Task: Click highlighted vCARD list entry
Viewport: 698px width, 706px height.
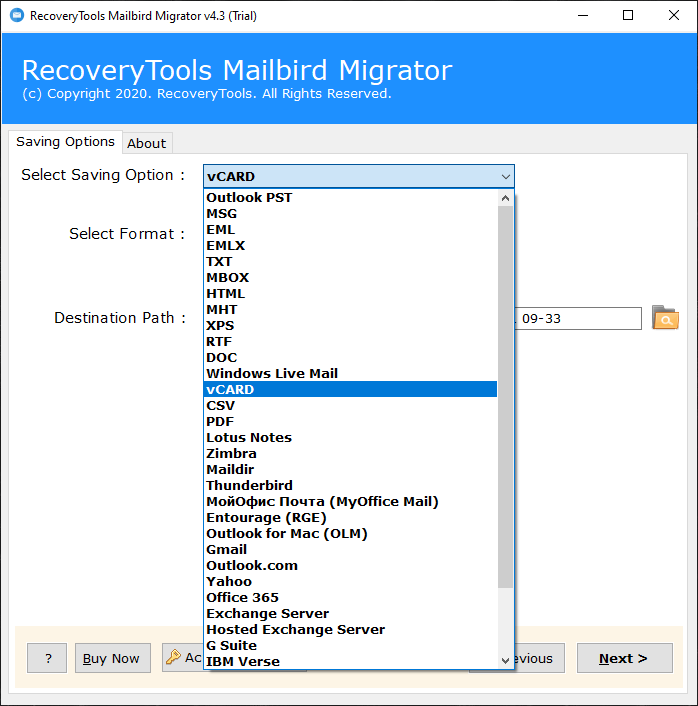Action: pos(350,389)
